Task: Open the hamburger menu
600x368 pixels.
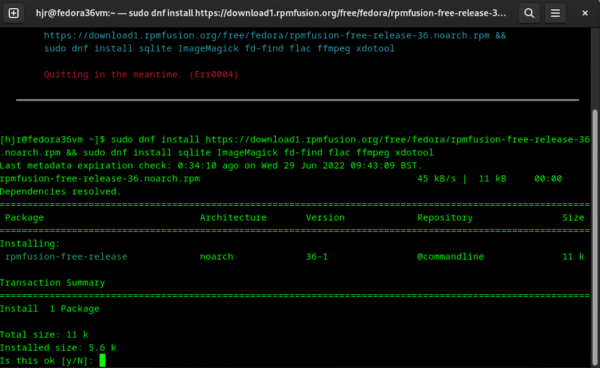Action: pos(555,13)
